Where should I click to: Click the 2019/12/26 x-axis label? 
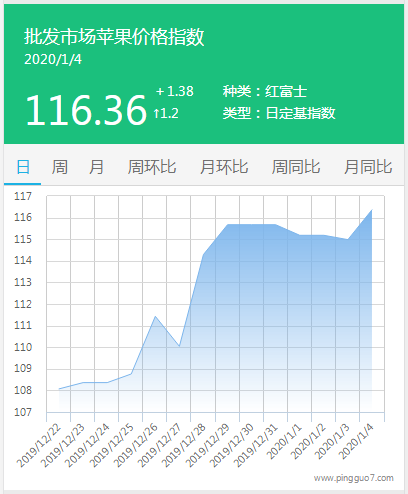(135, 445)
